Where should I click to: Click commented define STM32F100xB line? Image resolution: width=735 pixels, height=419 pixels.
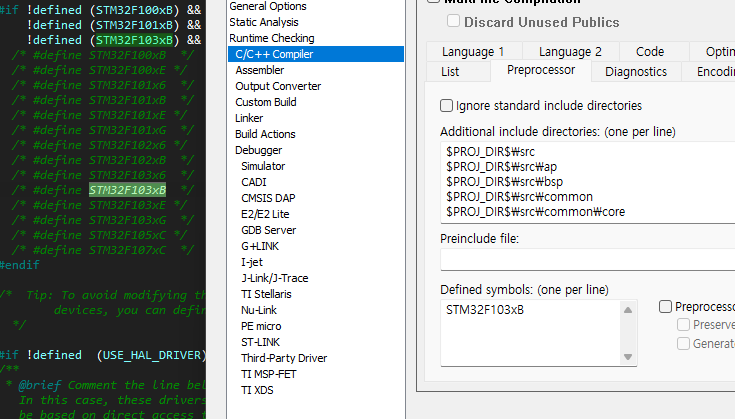(x=103, y=55)
